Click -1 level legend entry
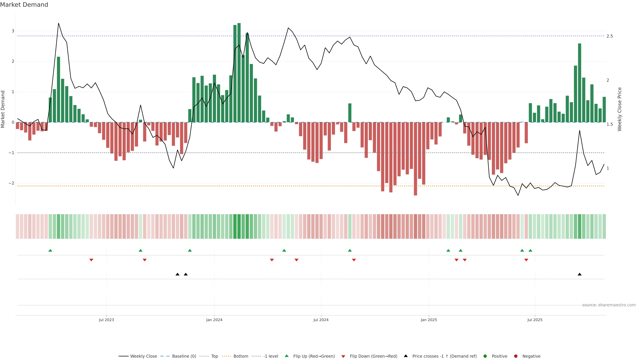Screen dimensions: 644x362 (x=271, y=356)
